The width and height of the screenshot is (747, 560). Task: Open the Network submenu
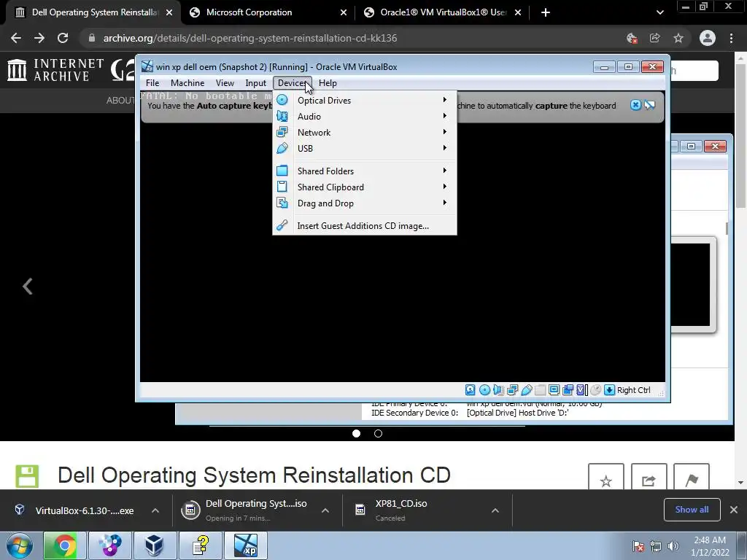click(365, 133)
